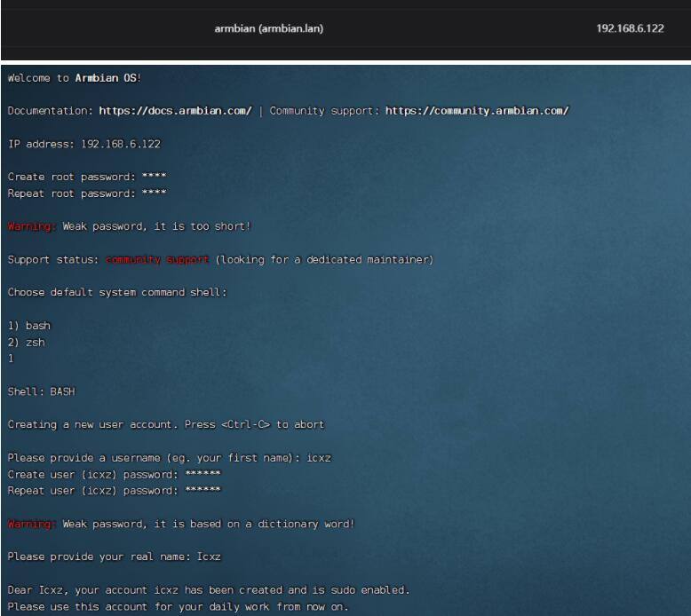Click the red 'community support' status text
This screenshot has height=616, width=691.
[157, 259]
